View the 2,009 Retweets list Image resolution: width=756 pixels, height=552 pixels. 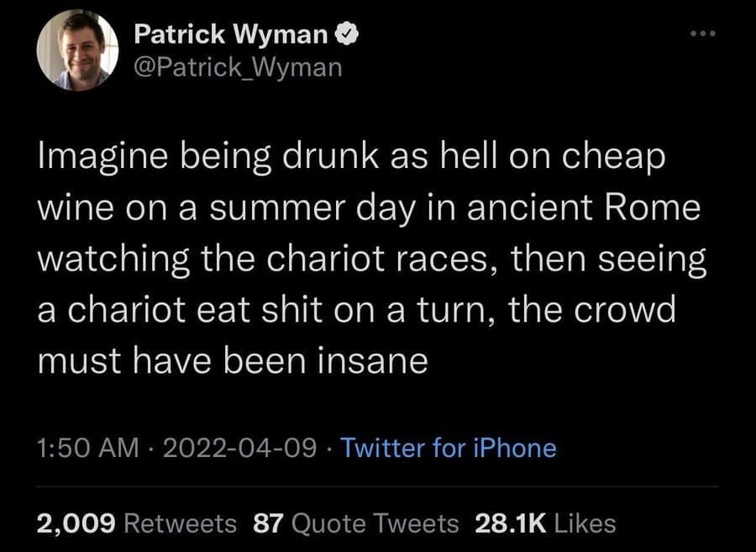tap(135, 522)
